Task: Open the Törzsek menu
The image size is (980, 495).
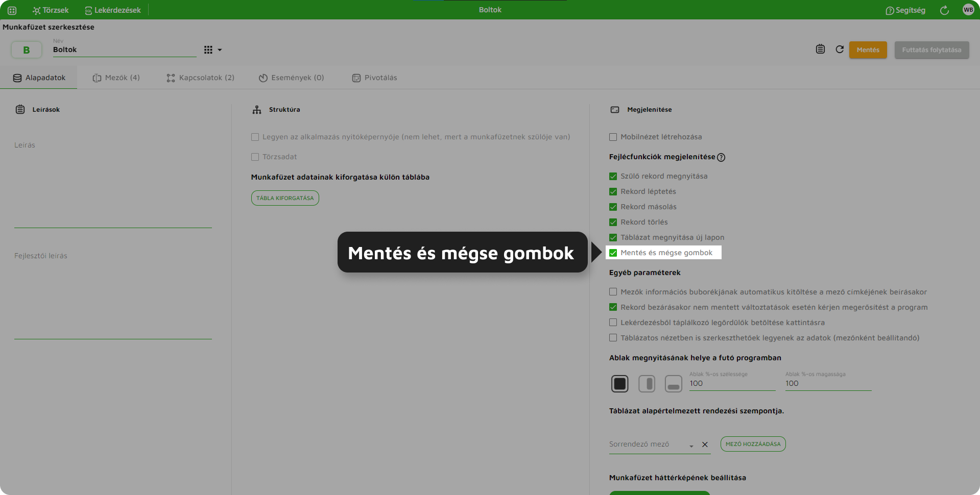Action: 51,10
